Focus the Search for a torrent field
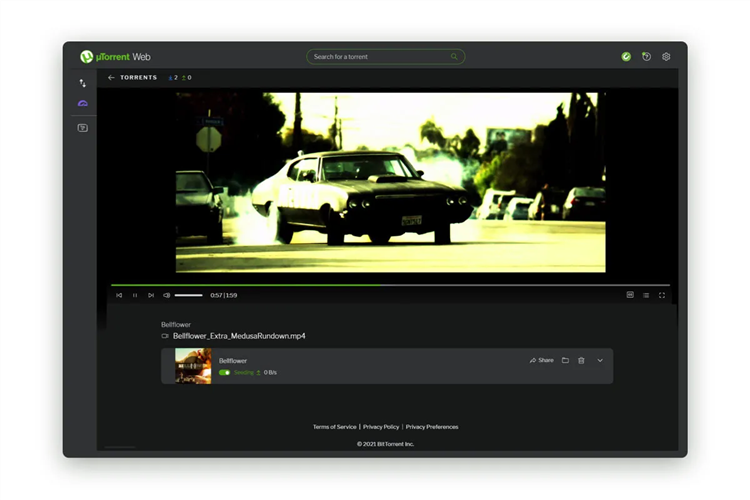The height and width of the screenshot is (500, 750). [x=386, y=56]
